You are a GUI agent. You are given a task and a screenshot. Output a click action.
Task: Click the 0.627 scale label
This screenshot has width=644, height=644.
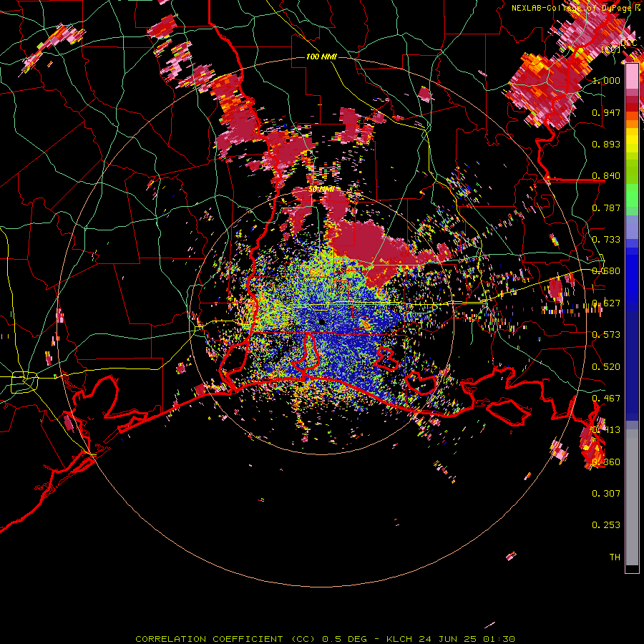(x=606, y=303)
